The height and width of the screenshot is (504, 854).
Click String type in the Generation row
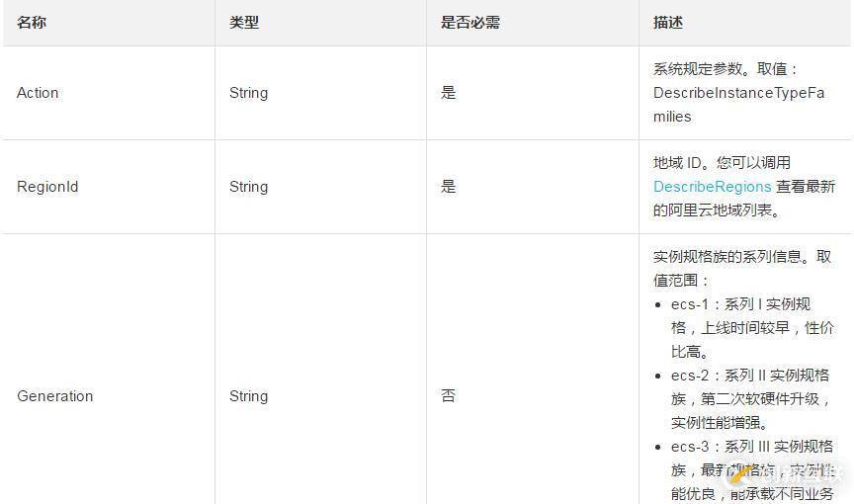tap(248, 396)
